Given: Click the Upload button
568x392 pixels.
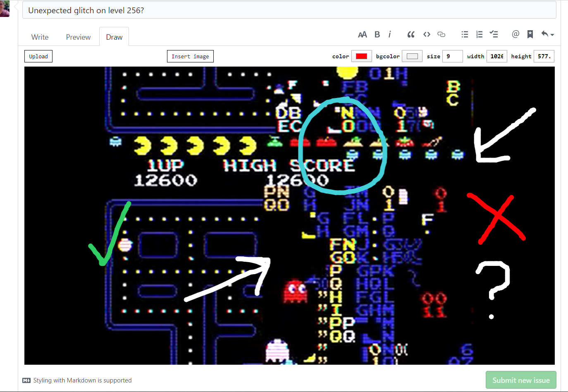Looking at the screenshot, I should tap(38, 56).
